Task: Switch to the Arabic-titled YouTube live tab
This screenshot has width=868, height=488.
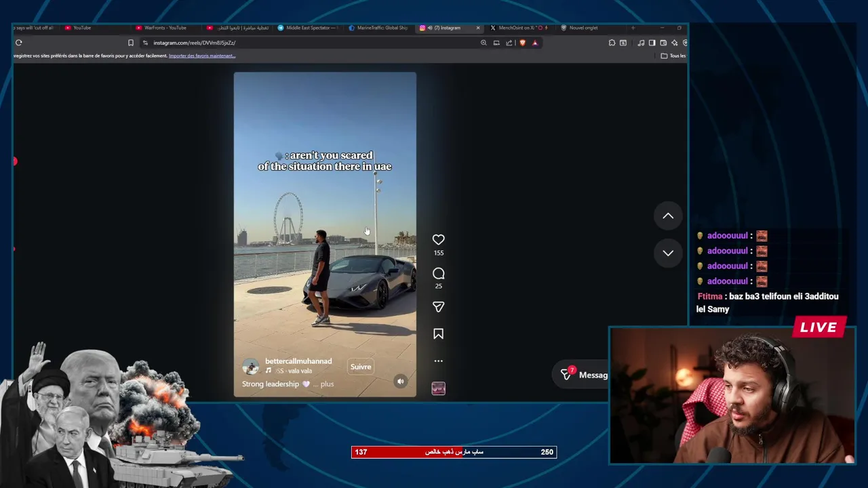Action: pyautogui.click(x=239, y=28)
